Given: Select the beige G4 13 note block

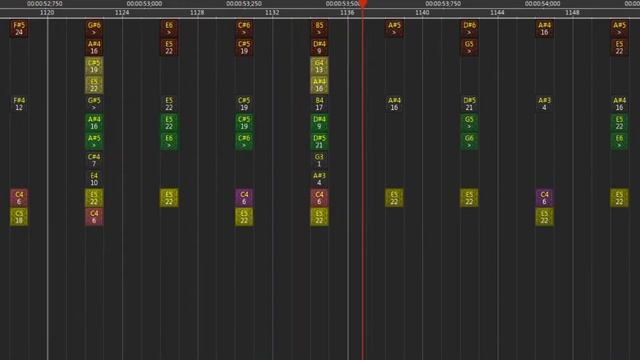Looking at the screenshot, I should click(319, 66).
